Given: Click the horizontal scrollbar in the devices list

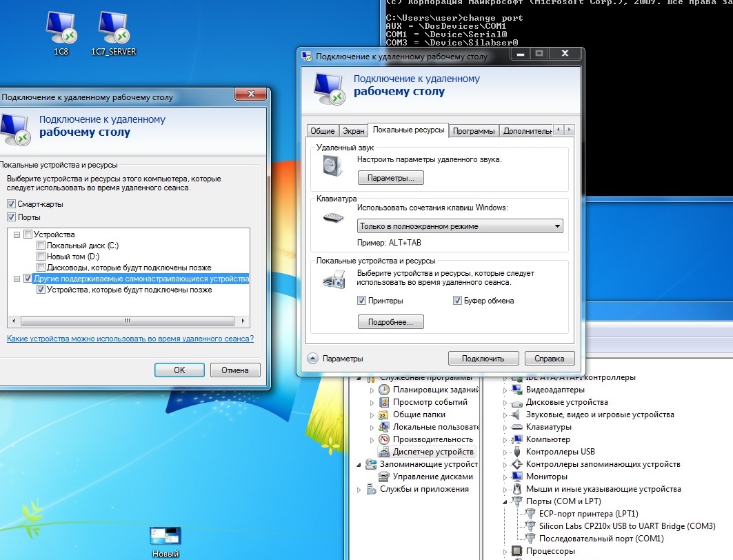Looking at the screenshot, I should [x=128, y=321].
